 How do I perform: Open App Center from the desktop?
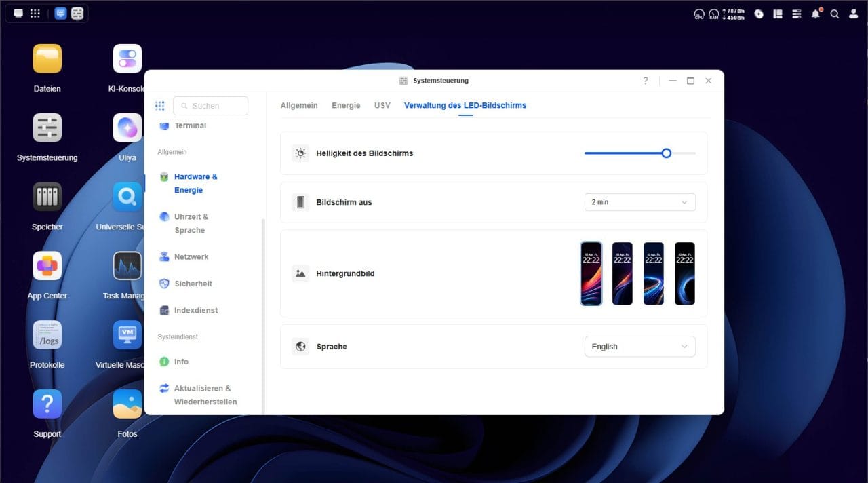(47, 266)
